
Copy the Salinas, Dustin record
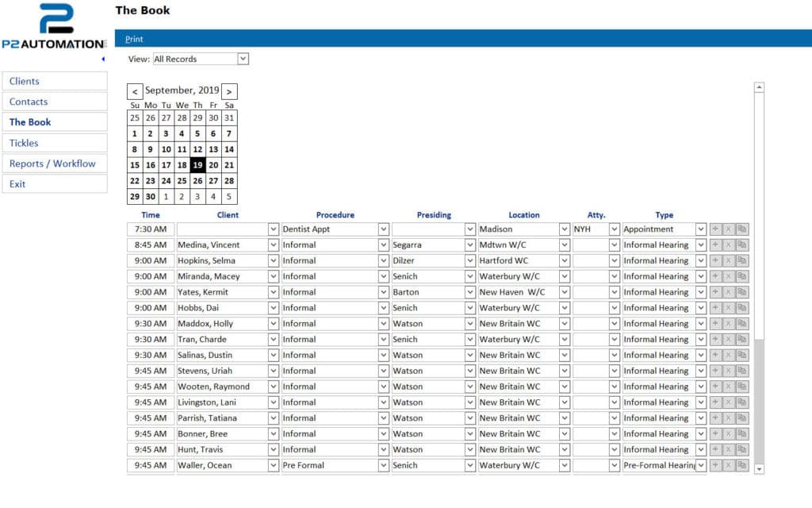click(x=741, y=355)
